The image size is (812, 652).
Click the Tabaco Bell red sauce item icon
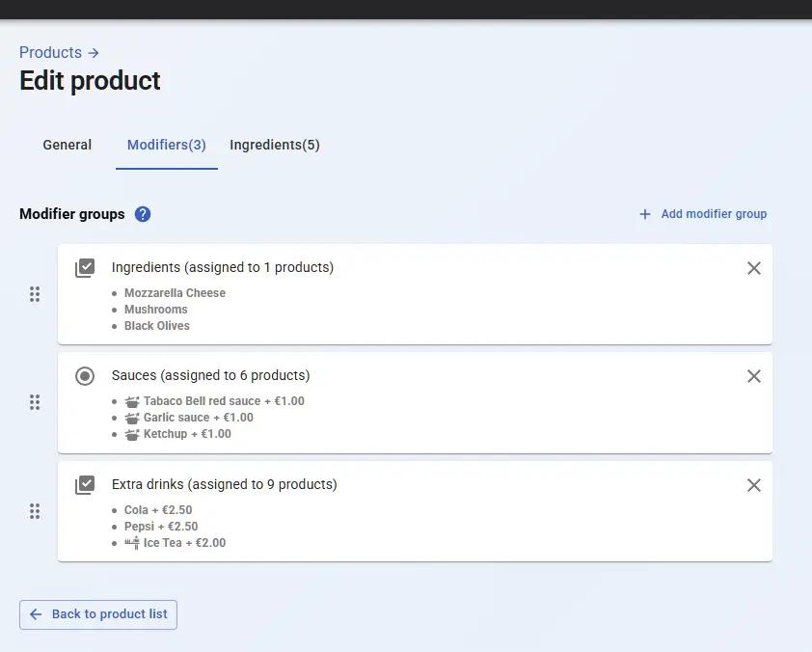[x=132, y=401]
